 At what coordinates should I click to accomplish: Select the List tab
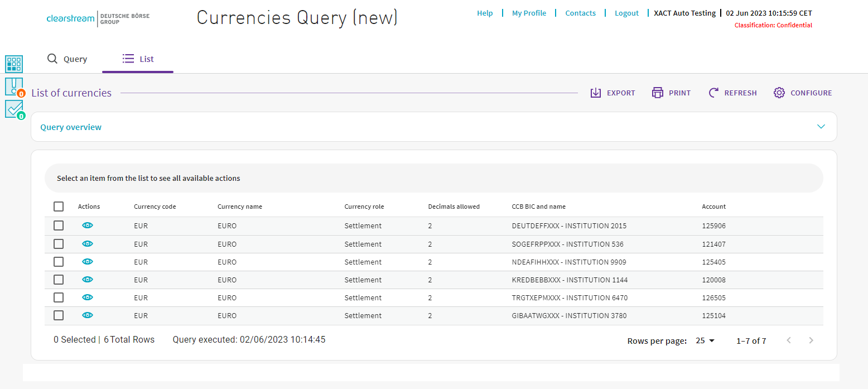(x=138, y=59)
